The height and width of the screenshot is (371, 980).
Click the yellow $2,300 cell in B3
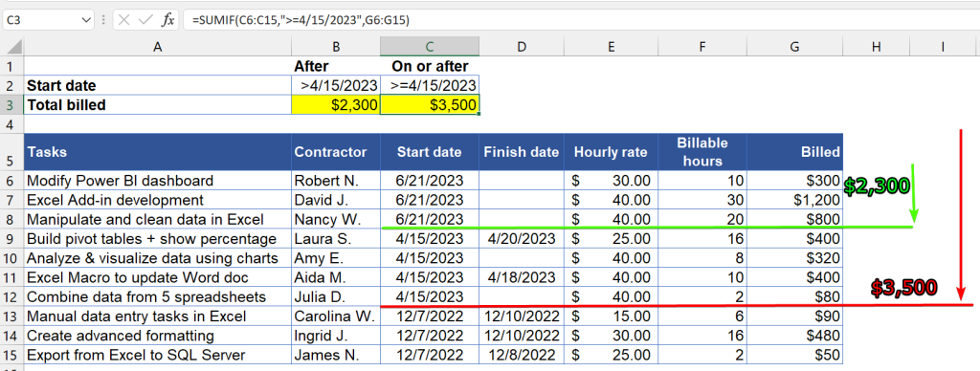click(336, 105)
